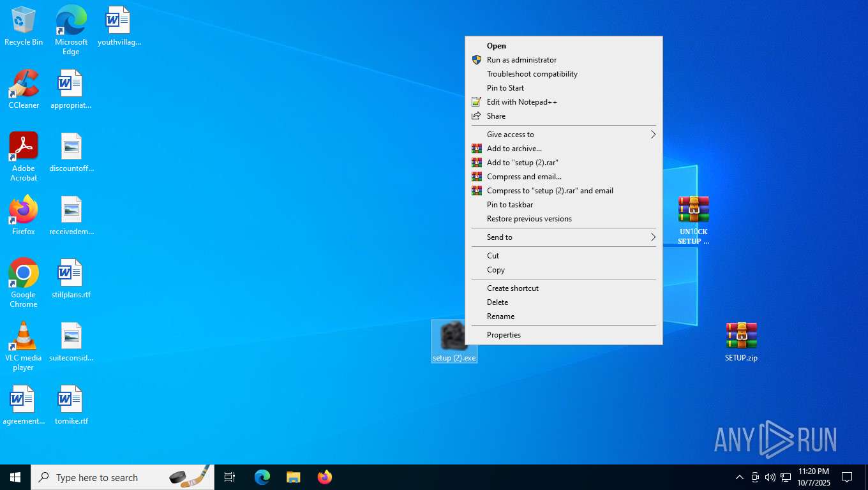Select the UN10CK SETUP archive icon
The height and width of the screenshot is (490, 868).
click(694, 221)
